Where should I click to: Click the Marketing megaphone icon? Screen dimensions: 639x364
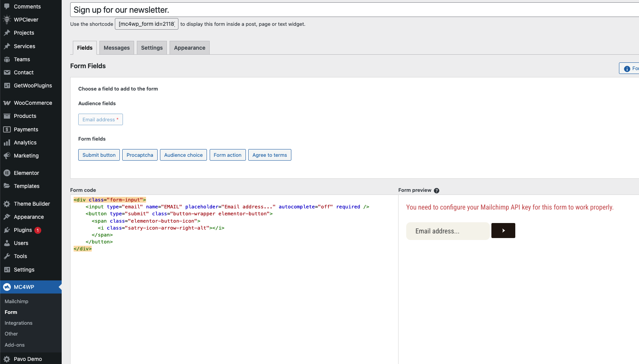[7, 156]
